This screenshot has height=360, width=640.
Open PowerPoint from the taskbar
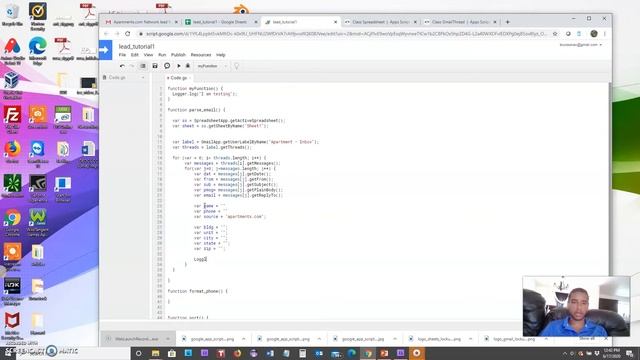tap(384, 353)
